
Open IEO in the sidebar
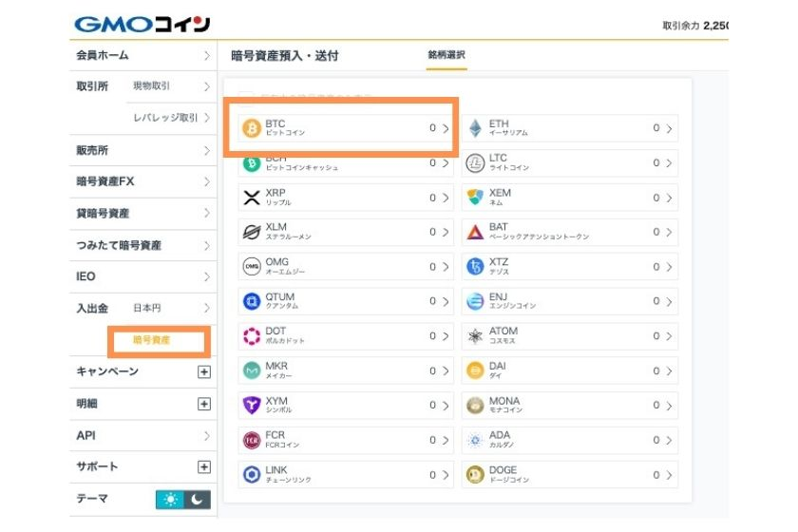143,276
